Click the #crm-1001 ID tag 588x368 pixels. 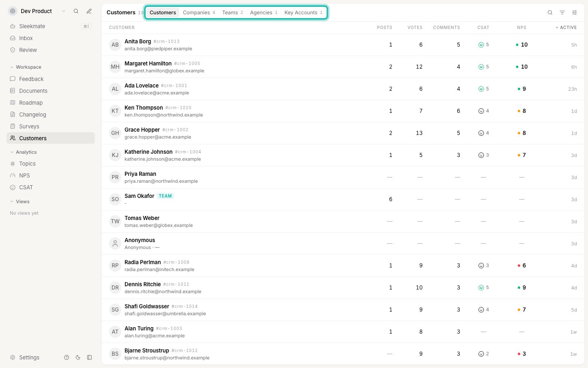click(x=174, y=86)
